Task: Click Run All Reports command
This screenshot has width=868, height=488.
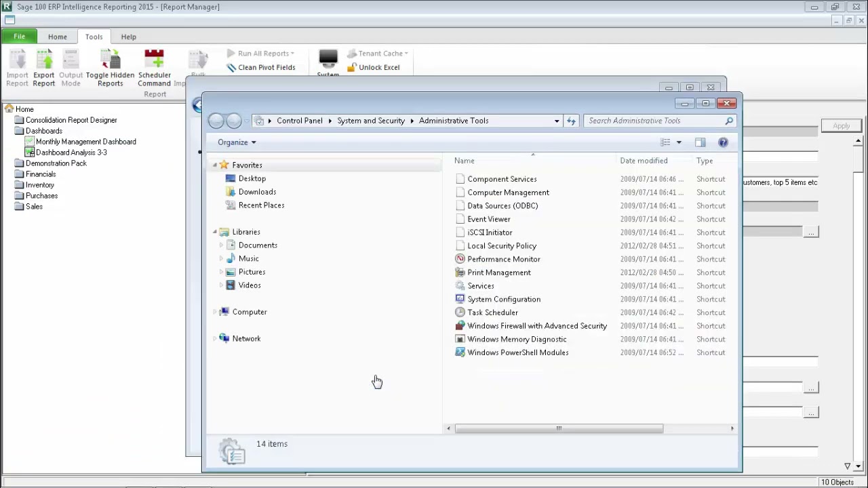Action: (x=260, y=54)
